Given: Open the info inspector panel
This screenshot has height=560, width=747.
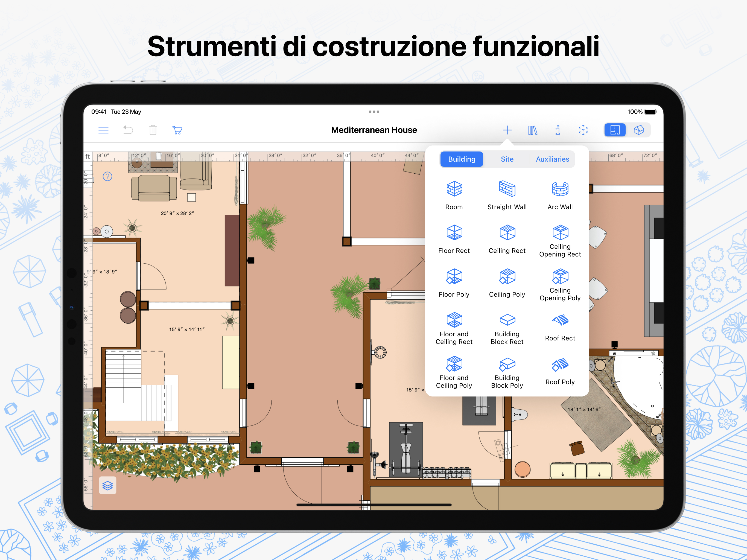Looking at the screenshot, I should [x=558, y=130].
